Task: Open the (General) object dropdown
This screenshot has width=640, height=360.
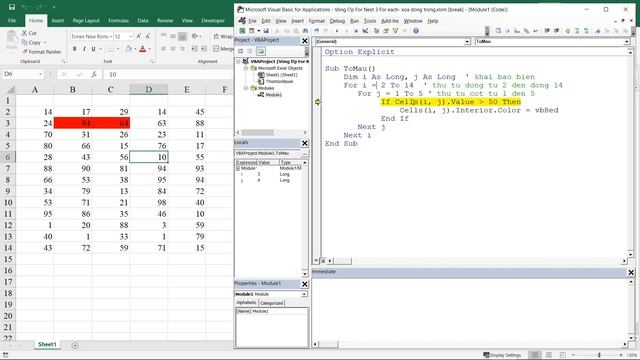Action: (x=467, y=42)
